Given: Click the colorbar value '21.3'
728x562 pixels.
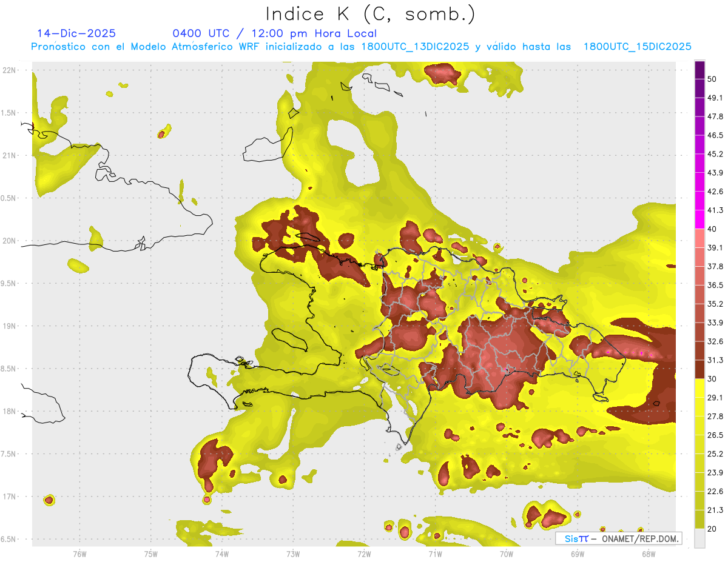Looking at the screenshot, I should click(x=715, y=510).
